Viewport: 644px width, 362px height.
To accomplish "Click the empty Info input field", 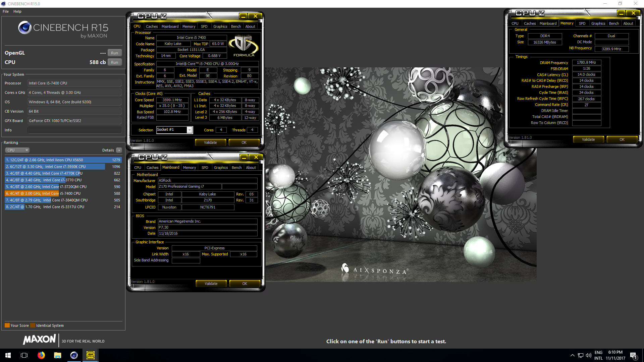I will [74, 130].
